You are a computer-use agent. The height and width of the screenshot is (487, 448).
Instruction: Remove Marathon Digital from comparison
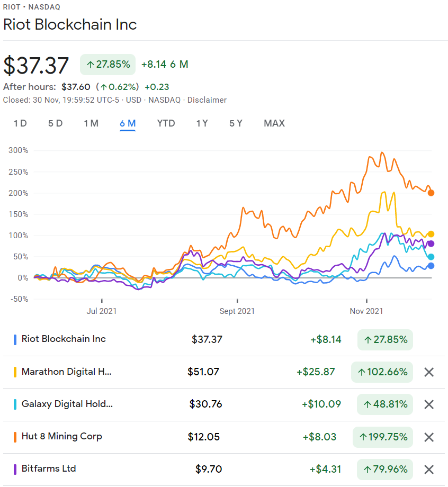(x=429, y=372)
